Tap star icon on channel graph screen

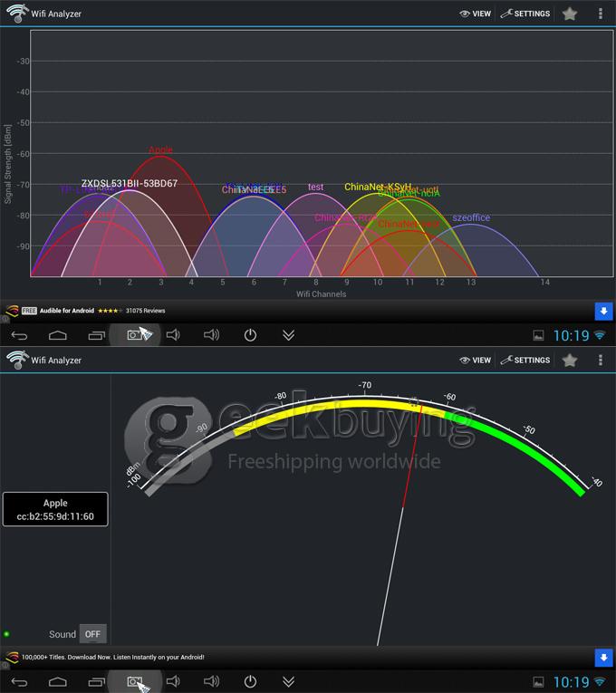click(x=570, y=14)
